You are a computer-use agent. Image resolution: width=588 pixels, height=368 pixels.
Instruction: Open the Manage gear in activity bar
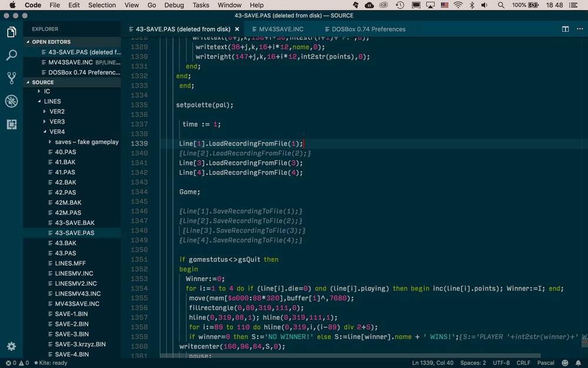11,346
